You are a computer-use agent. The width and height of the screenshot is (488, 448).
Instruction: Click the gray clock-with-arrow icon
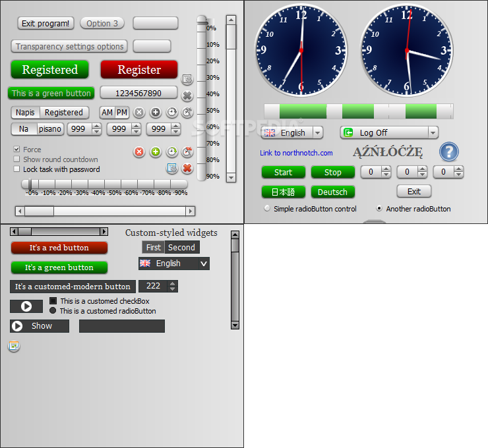(172, 112)
